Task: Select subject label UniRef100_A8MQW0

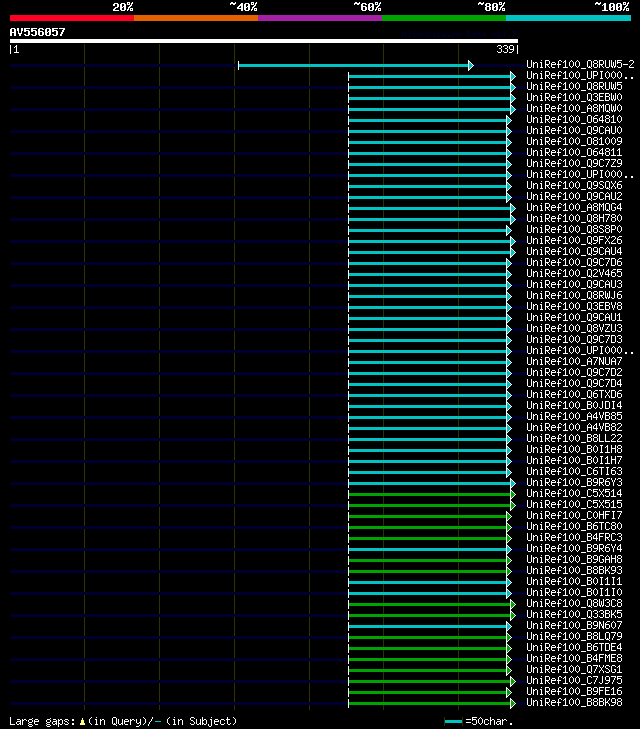Action: (x=574, y=108)
